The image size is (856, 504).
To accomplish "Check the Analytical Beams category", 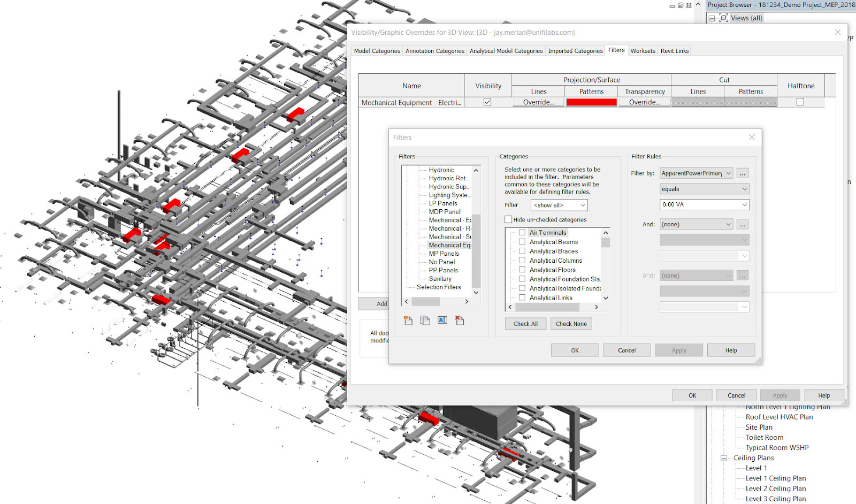I will point(522,242).
